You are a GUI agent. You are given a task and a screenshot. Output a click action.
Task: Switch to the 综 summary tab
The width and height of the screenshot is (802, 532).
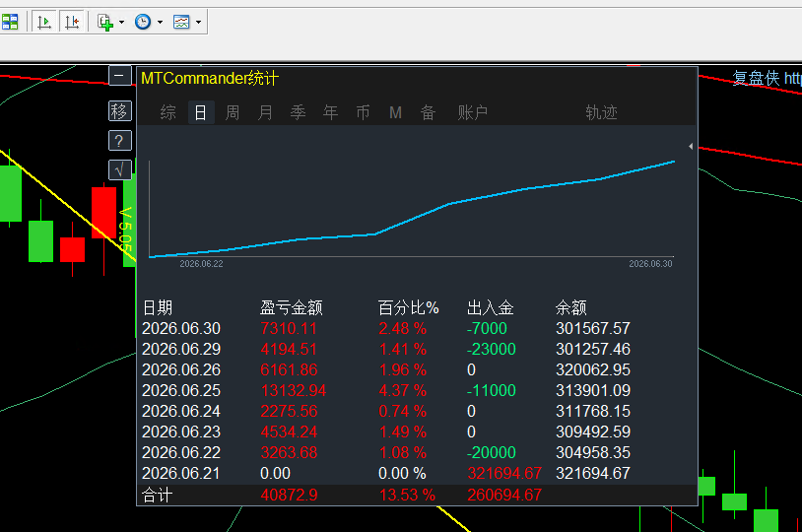(168, 112)
